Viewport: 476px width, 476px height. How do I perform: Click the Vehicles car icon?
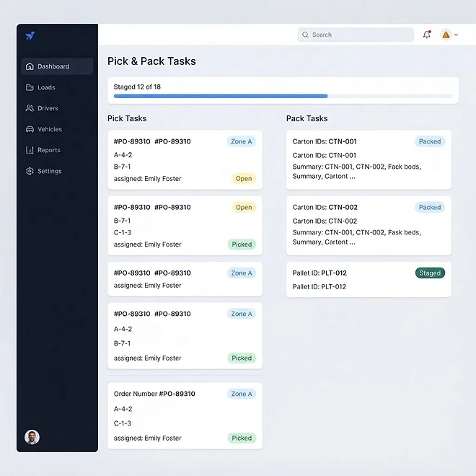click(x=30, y=129)
